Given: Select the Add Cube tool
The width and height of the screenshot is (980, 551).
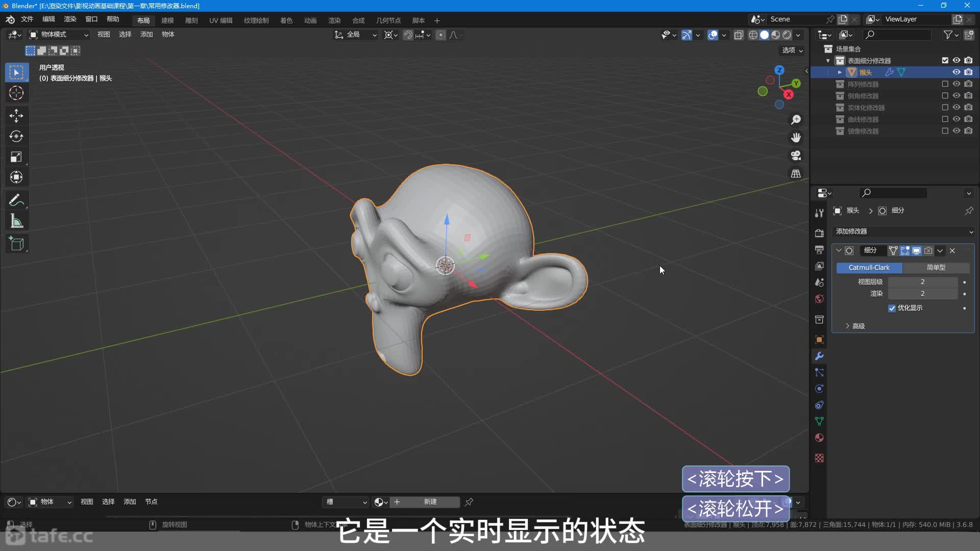Looking at the screenshot, I should pyautogui.click(x=16, y=244).
